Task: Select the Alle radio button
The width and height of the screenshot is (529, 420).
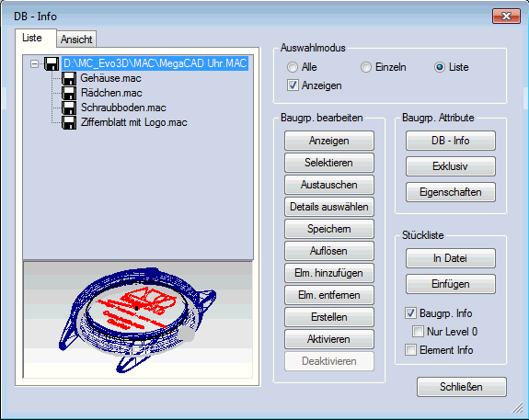Action: 293,67
